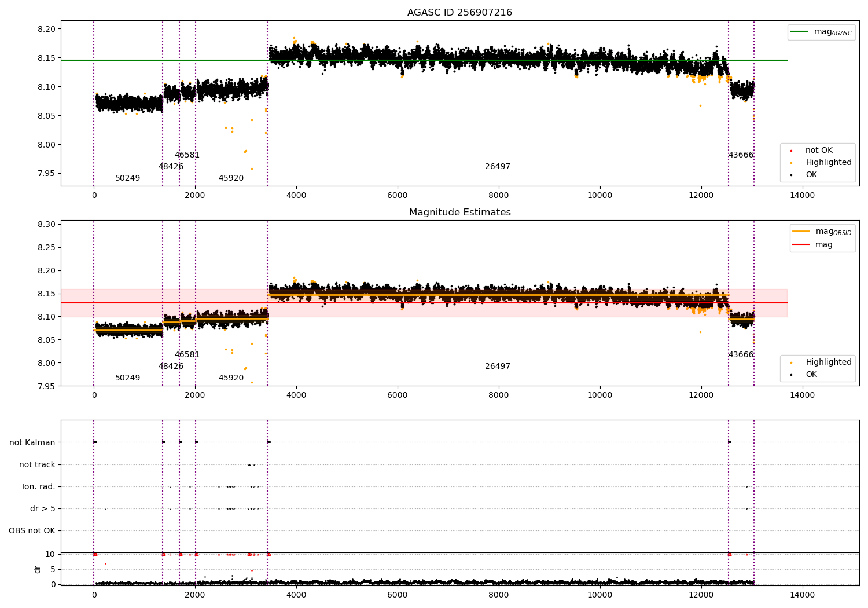Click 'OK' entry in middle plot lower legend
Screen dimensions: 868x608
(x=811, y=375)
